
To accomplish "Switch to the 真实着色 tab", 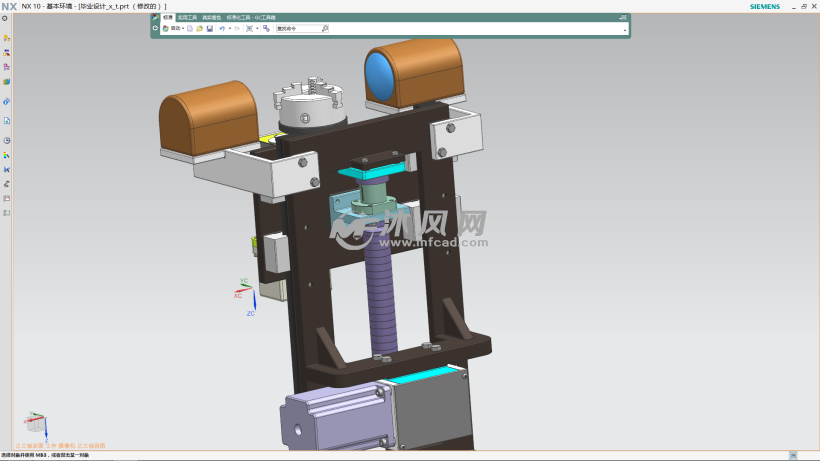I will coord(212,17).
